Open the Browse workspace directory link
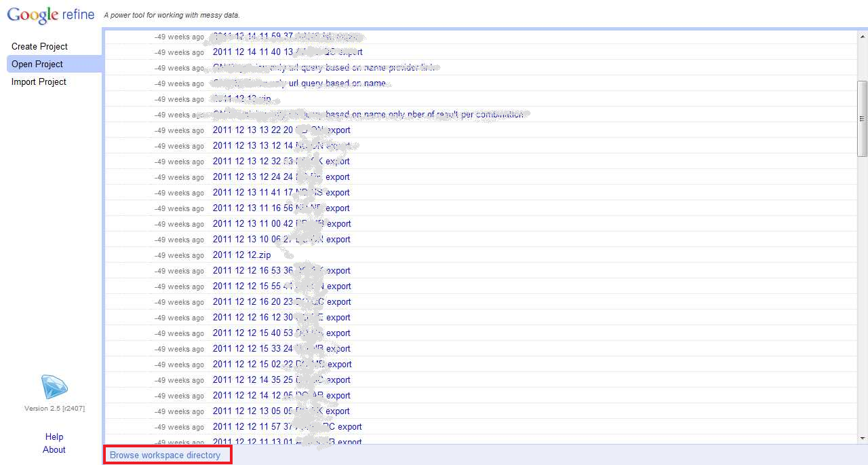The height and width of the screenshot is (465, 868). pyautogui.click(x=167, y=455)
